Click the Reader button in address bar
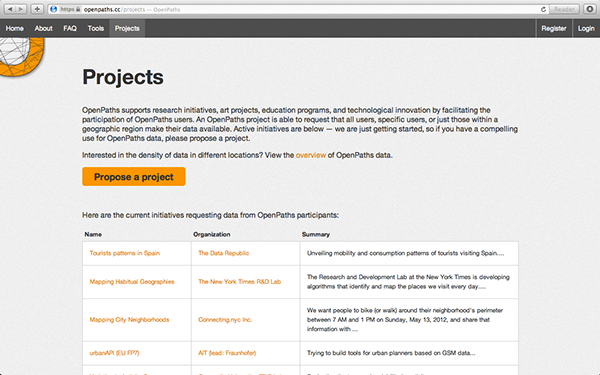Viewport: 600px width, 375px height. click(564, 9)
